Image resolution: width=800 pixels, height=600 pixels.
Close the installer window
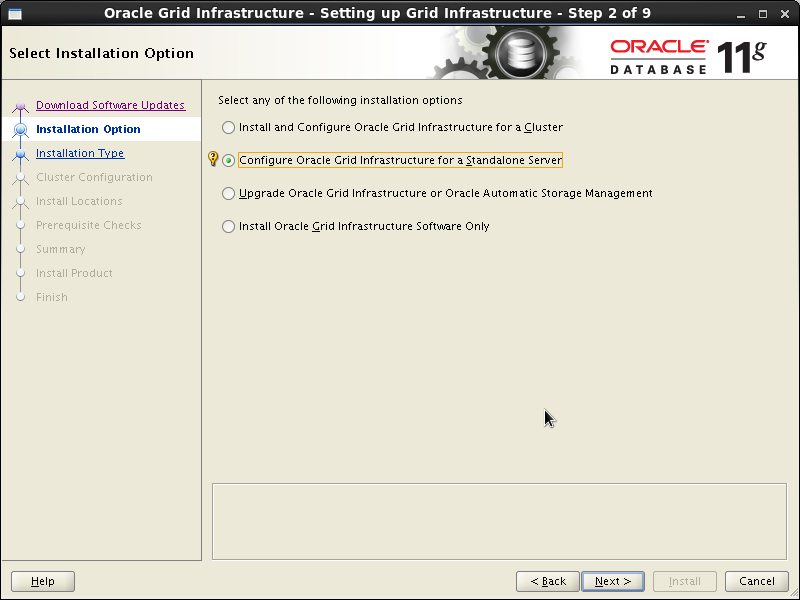[785, 14]
